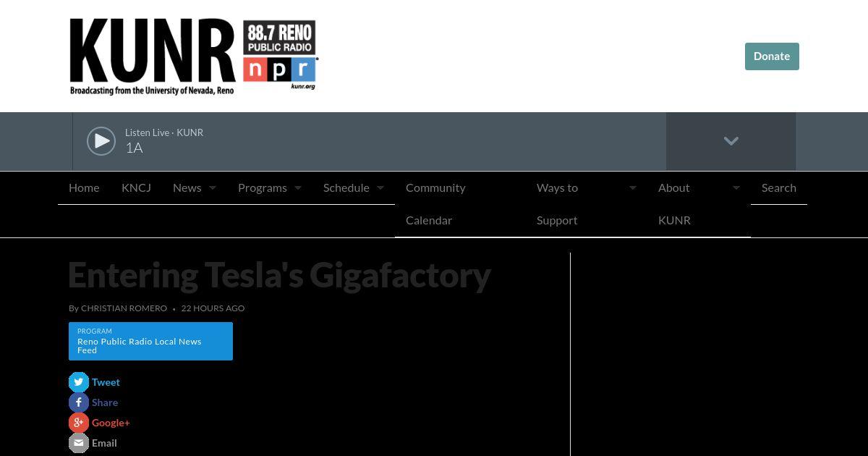Open the Programs menu
Screen dimensions: 868x456
(x=263, y=187)
